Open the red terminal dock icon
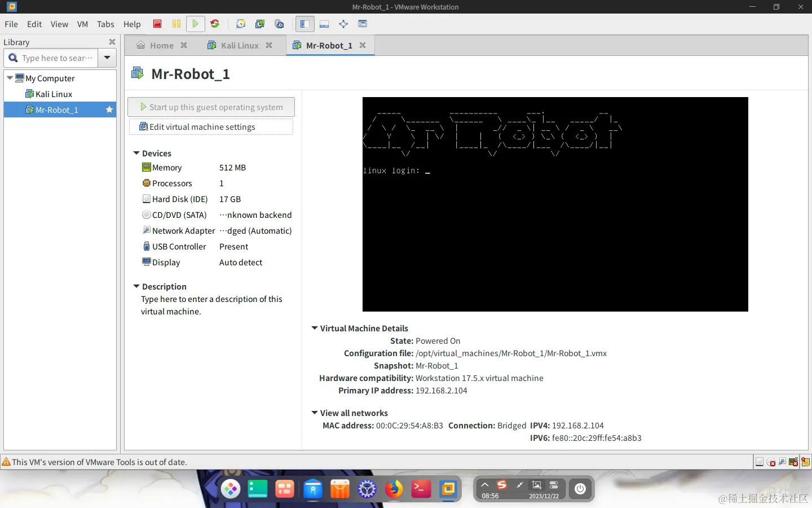 [421, 489]
